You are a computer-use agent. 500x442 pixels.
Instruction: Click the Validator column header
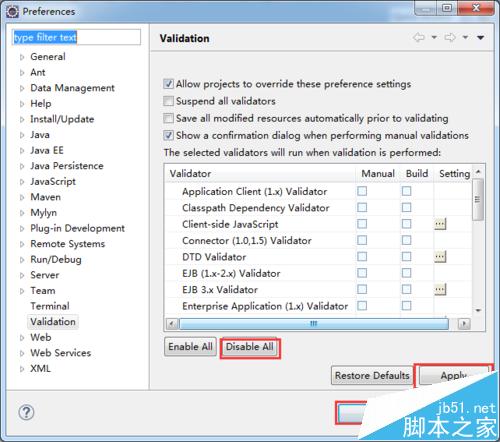pyautogui.click(x=260, y=173)
